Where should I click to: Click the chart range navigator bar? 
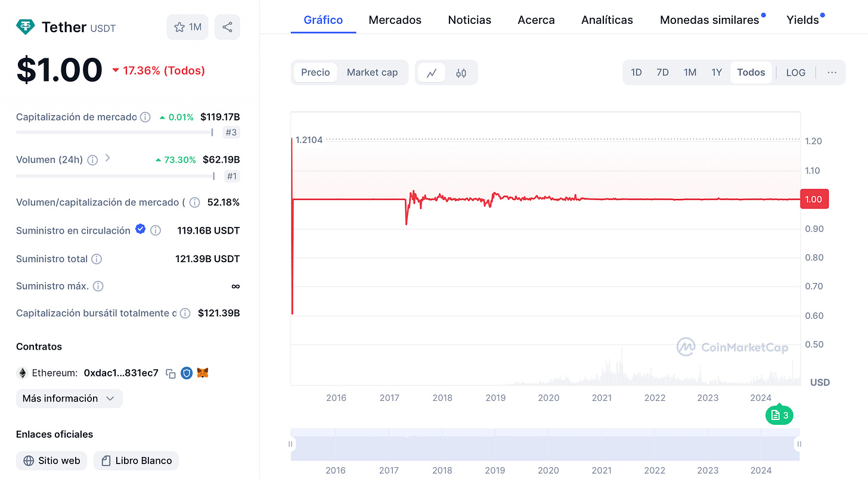pos(545,444)
